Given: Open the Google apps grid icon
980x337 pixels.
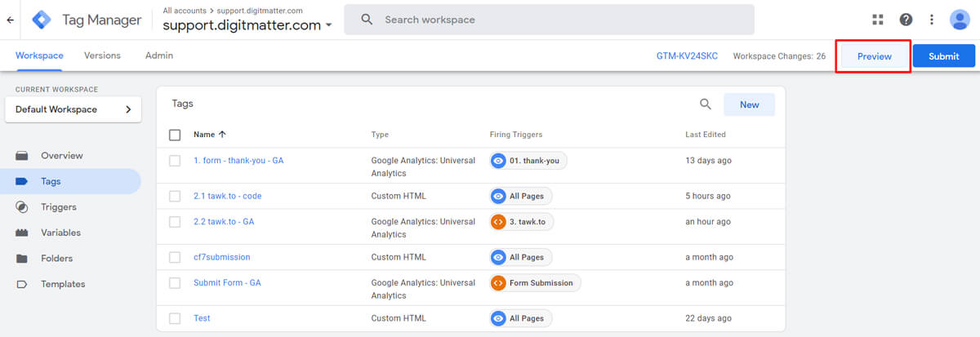Looking at the screenshot, I should tap(878, 20).
